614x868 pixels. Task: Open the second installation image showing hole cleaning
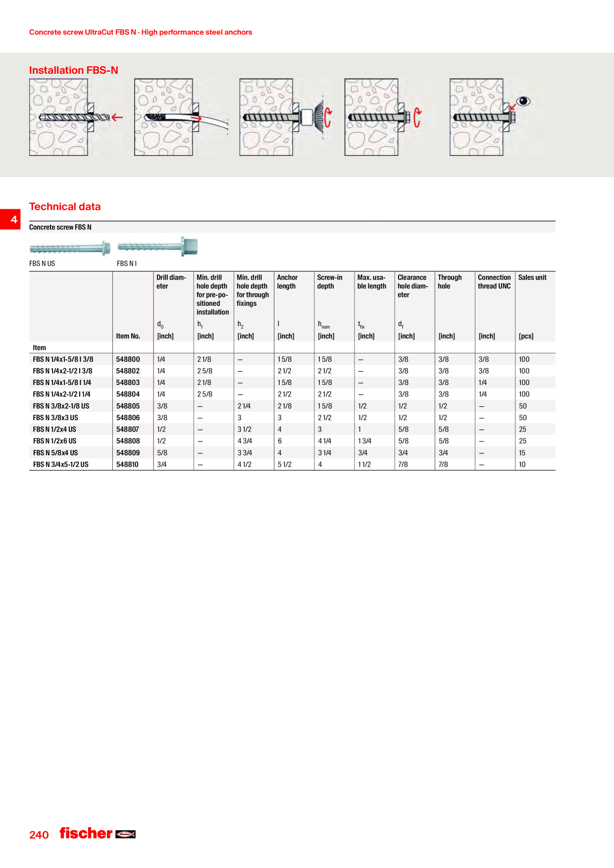tap(181, 117)
